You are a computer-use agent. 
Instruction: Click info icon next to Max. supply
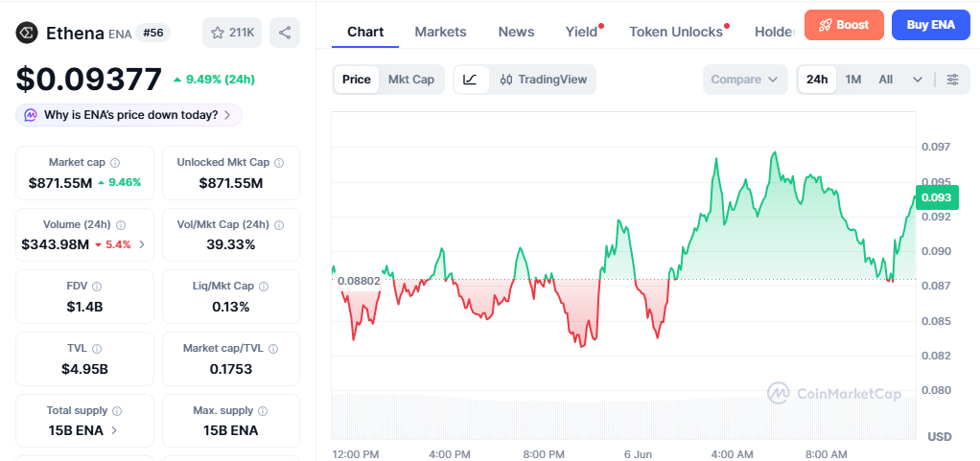[x=263, y=411]
